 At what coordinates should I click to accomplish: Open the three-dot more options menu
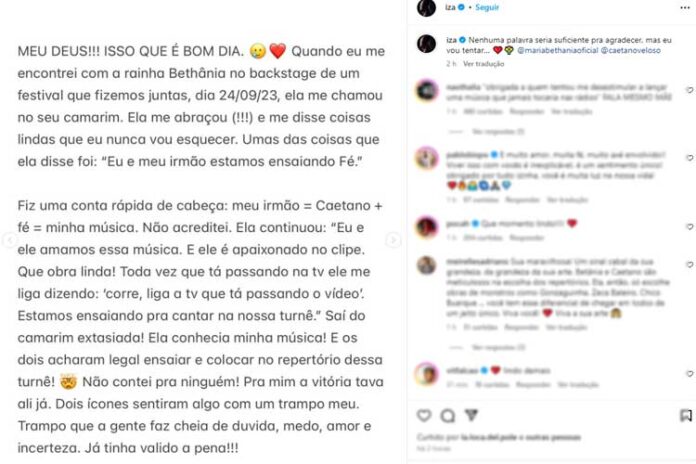[x=685, y=8]
